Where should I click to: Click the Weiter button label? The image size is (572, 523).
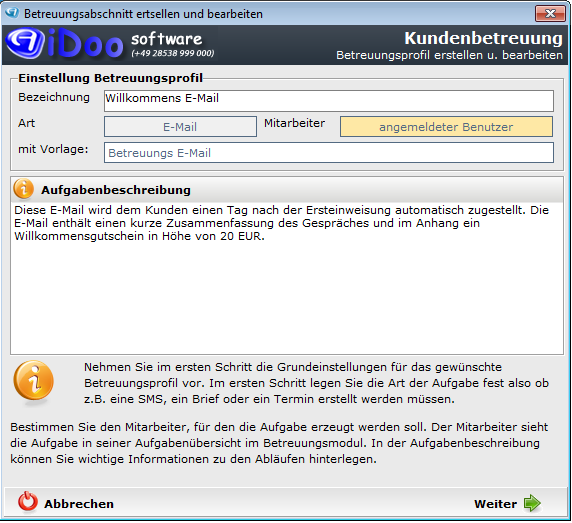point(495,504)
